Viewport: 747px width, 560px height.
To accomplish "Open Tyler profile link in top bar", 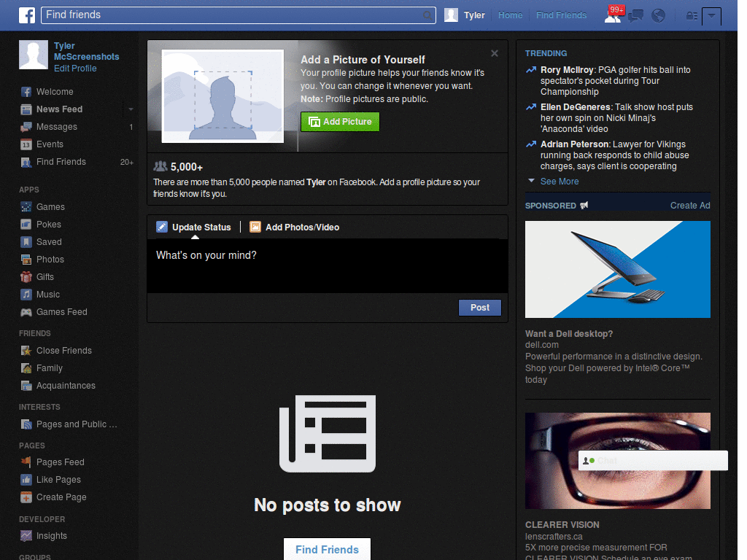I will (x=474, y=15).
